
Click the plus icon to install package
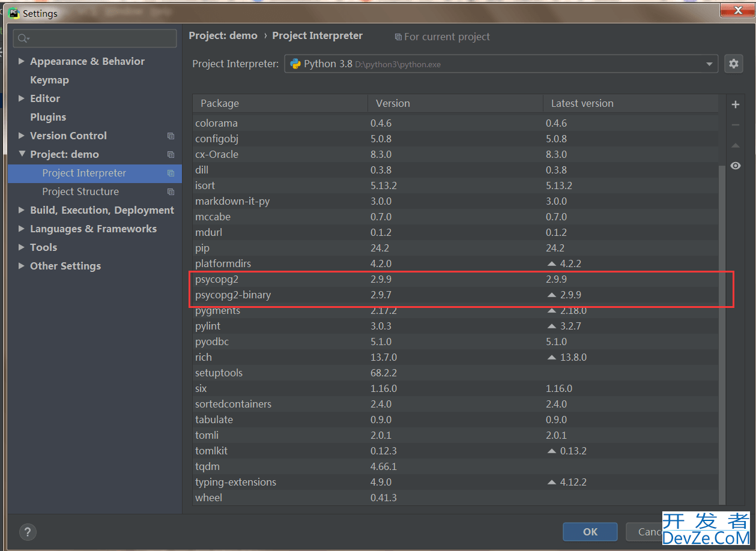click(735, 104)
